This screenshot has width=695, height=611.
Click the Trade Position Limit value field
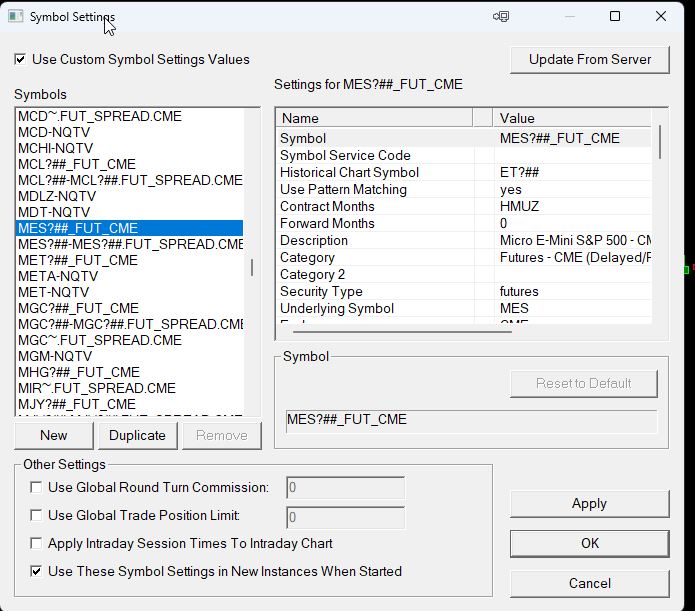[345, 517]
